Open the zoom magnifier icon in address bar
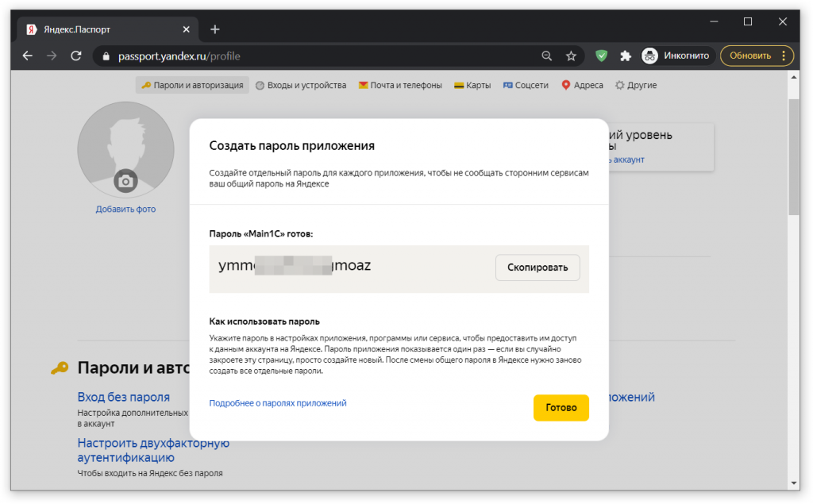Screen dimensions: 813x504 (x=546, y=56)
